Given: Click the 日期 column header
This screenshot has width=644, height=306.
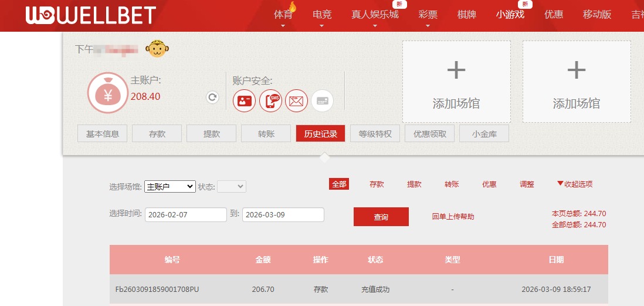Looking at the screenshot, I should point(556,260).
